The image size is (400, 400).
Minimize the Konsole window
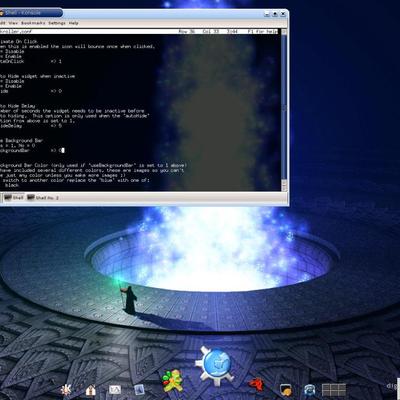[267, 14]
